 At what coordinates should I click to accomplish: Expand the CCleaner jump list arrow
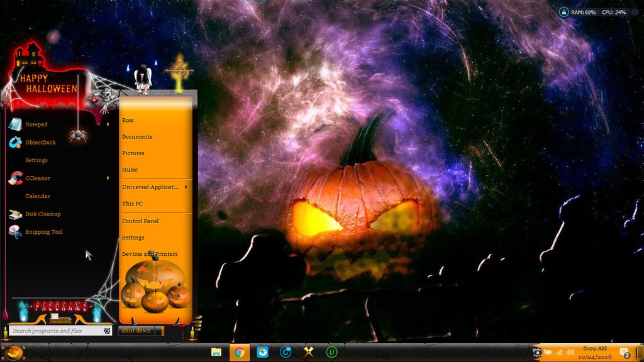point(108,178)
